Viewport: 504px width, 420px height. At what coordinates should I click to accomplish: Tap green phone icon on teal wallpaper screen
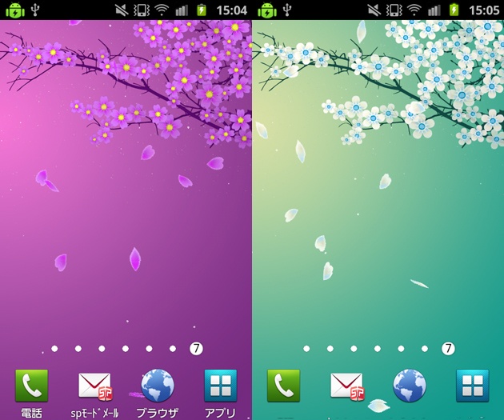[x=283, y=386]
